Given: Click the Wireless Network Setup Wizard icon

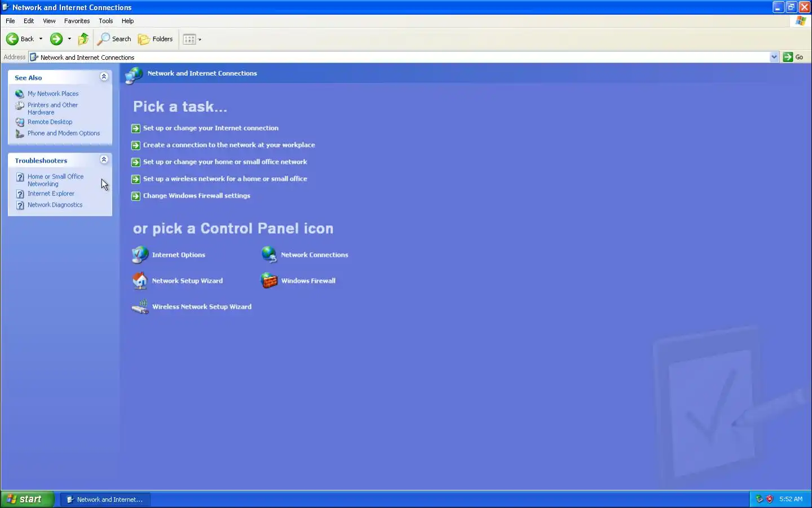Looking at the screenshot, I should 140,306.
